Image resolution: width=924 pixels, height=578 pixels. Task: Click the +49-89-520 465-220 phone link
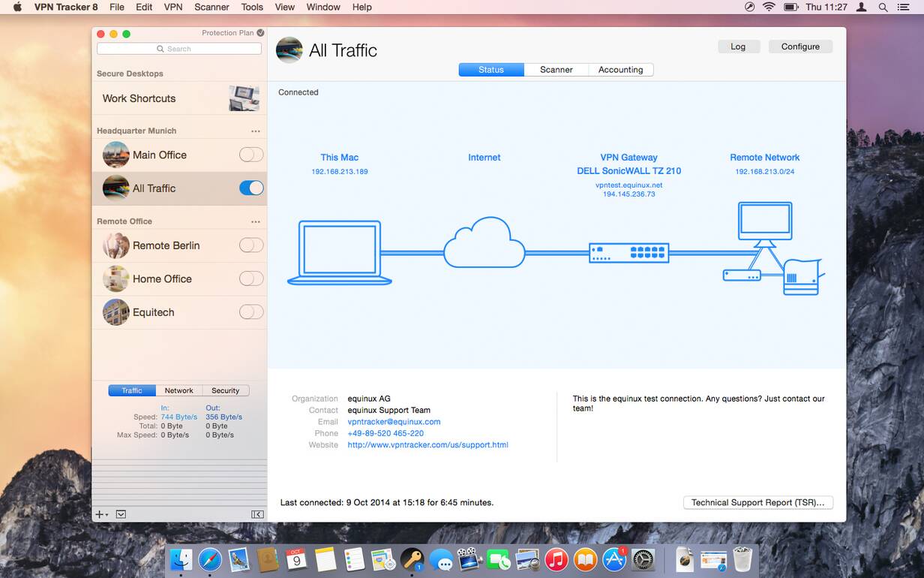coord(385,433)
